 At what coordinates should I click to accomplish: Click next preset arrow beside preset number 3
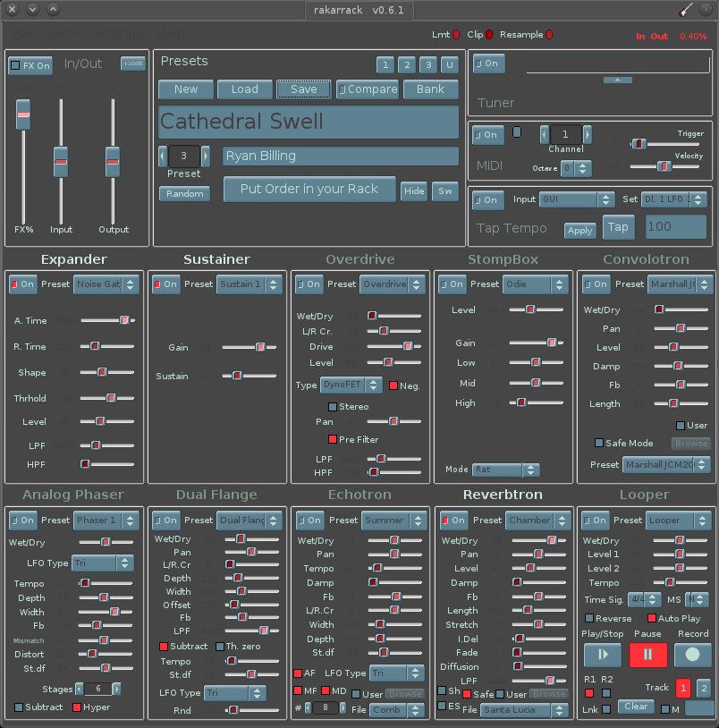pos(206,156)
